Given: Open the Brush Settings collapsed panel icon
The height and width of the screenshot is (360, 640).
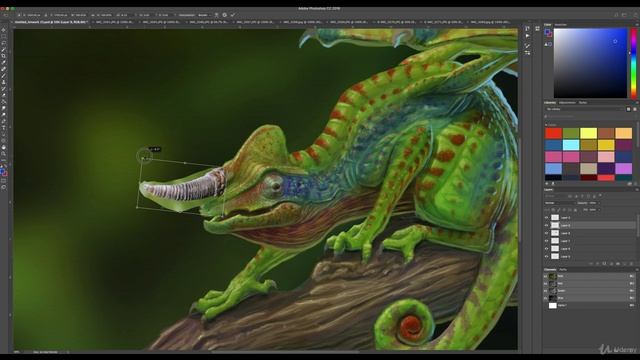Looking at the screenshot, I should pyautogui.click(x=527, y=46).
